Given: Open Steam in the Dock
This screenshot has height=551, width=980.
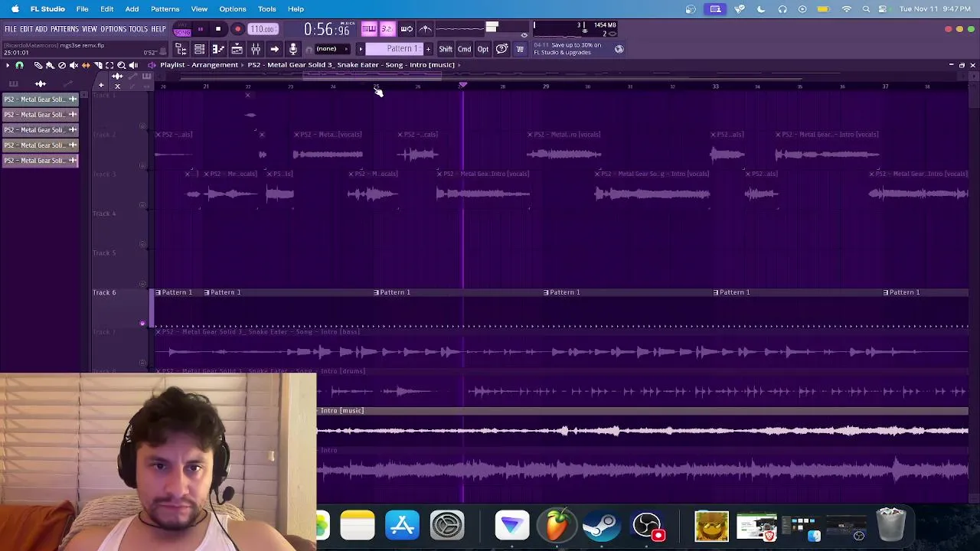Looking at the screenshot, I should pos(601,526).
